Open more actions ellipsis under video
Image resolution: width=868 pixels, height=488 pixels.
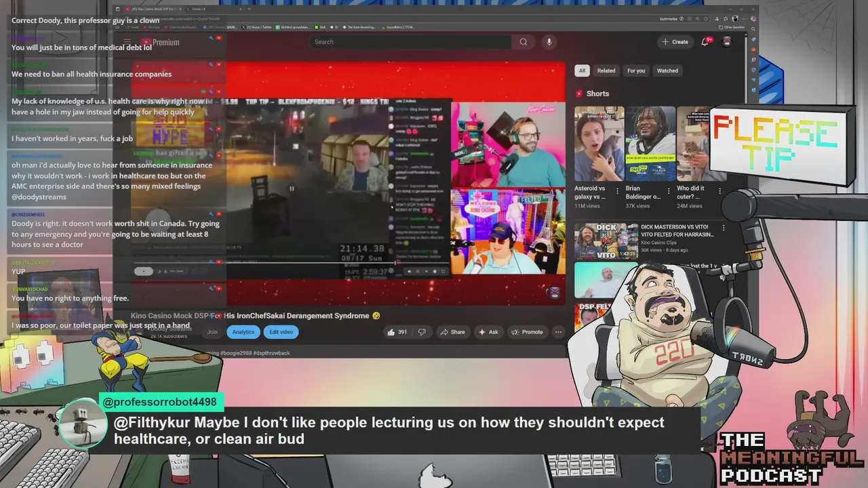click(558, 332)
